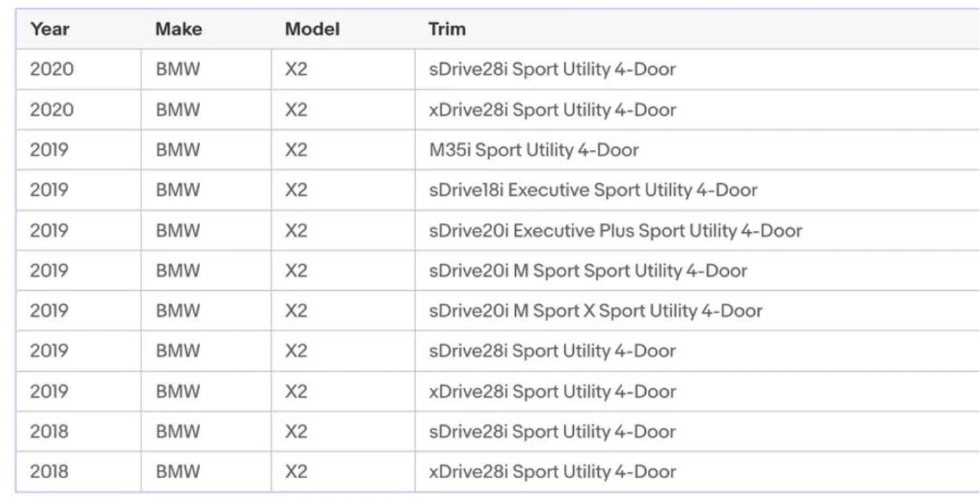Select sDrive20i M Sport Sport Utility row
Image resolution: width=980 pixels, height=504 pixels.
point(497,270)
